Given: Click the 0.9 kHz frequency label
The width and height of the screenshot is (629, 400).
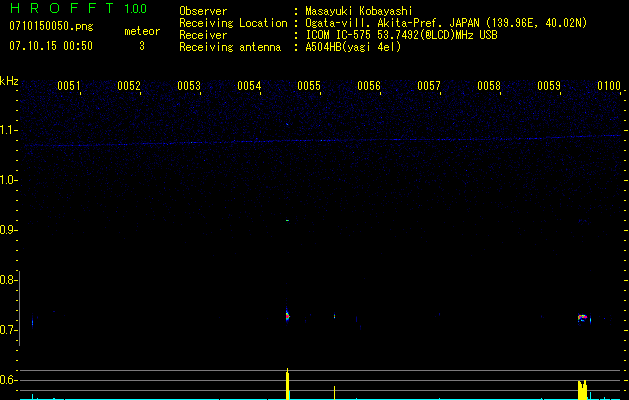Looking at the screenshot, I should (x=8, y=230).
